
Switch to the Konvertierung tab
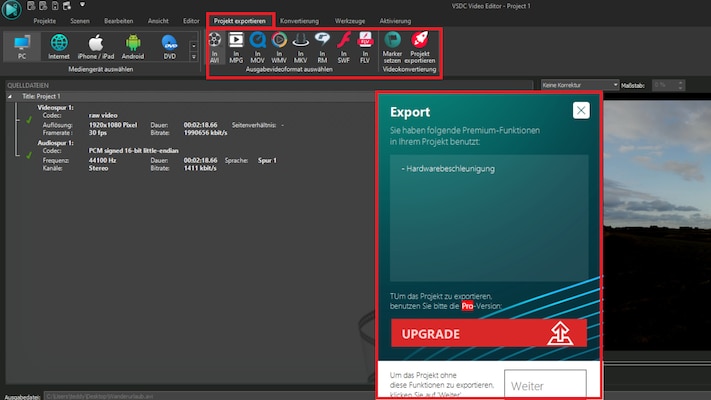300,20
